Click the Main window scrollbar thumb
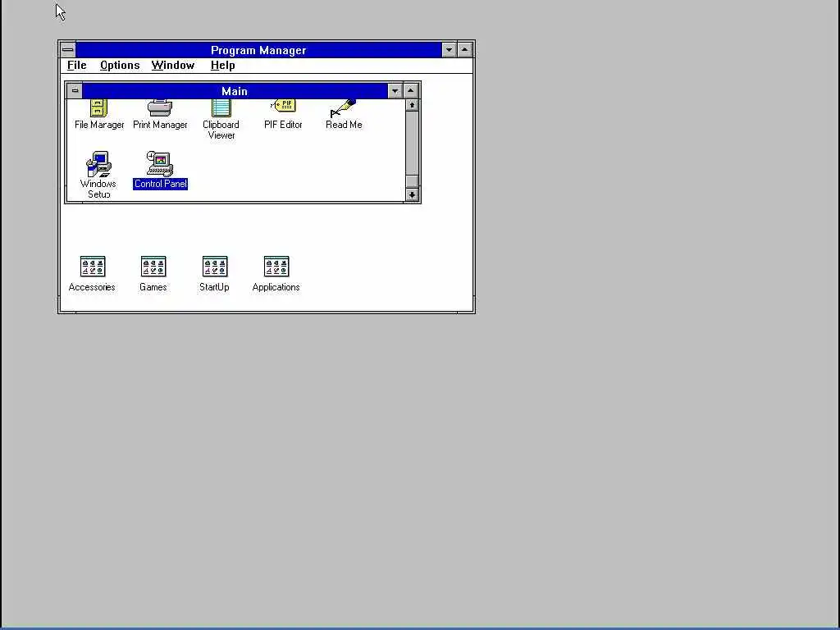The width and height of the screenshot is (840, 630). (412, 181)
